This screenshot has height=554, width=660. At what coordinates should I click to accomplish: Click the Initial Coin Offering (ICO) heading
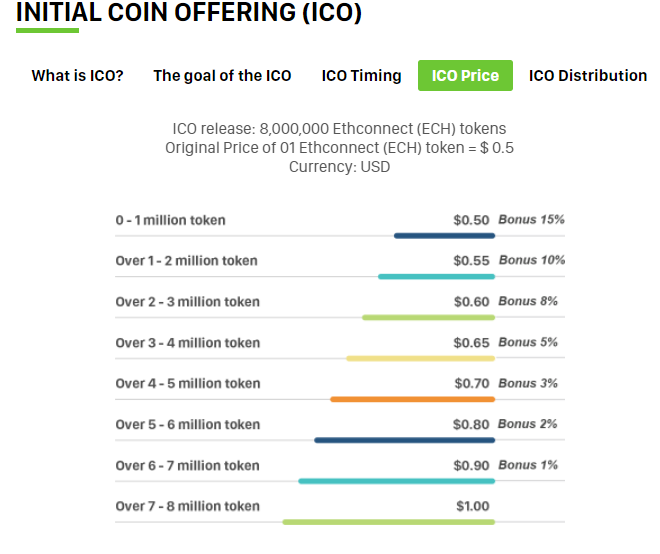pyautogui.click(x=189, y=13)
